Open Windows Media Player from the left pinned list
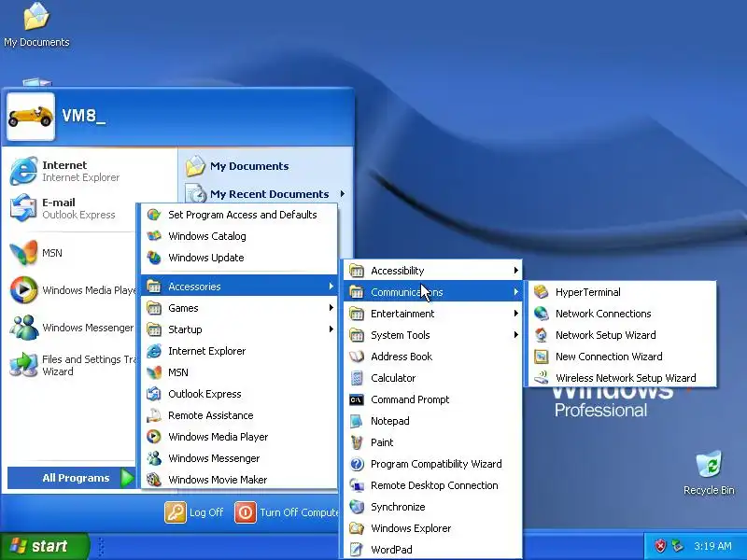The height and width of the screenshot is (560, 747). 73,290
